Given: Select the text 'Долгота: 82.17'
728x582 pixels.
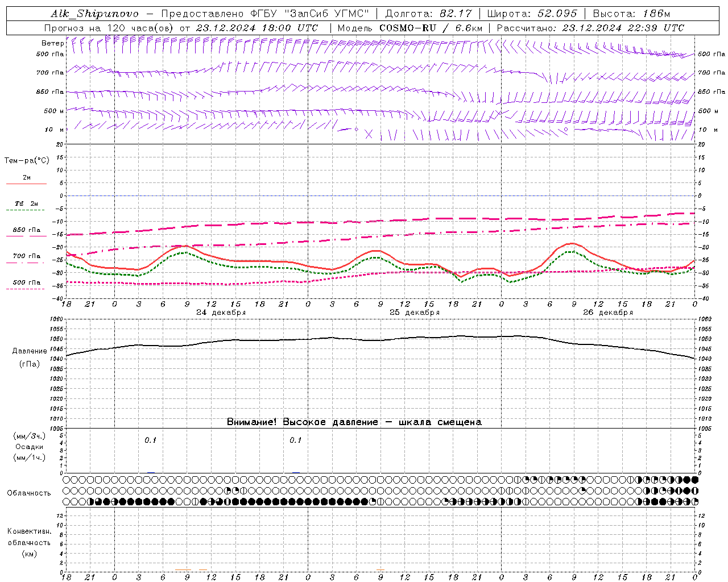Looking at the screenshot, I should pyautogui.click(x=428, y=14).
